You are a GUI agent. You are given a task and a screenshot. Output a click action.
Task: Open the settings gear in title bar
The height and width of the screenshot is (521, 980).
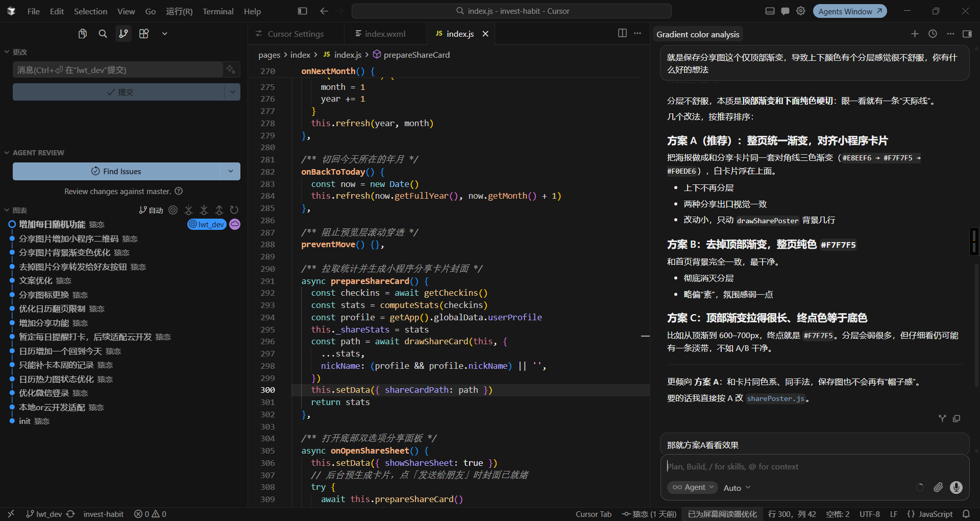(801, 11)
